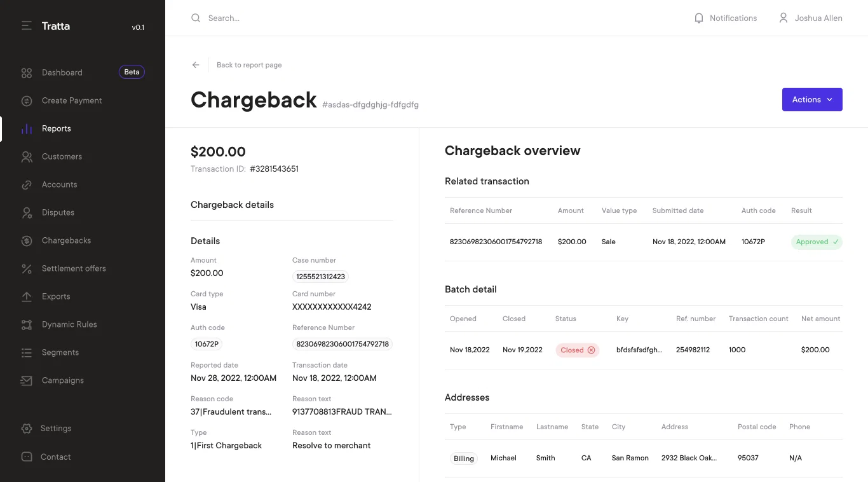Click reference number in Related transaction row

(x=496, y=242)
